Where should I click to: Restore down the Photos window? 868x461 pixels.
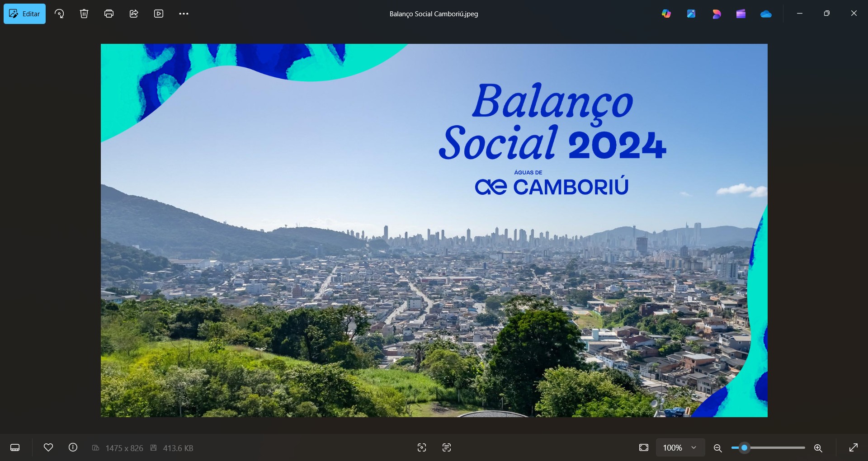(x=827, y=14)
